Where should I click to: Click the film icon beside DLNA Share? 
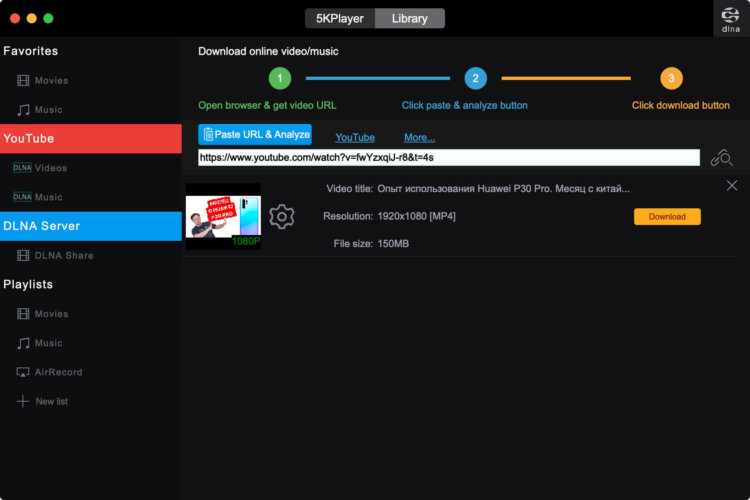[23, 256]
